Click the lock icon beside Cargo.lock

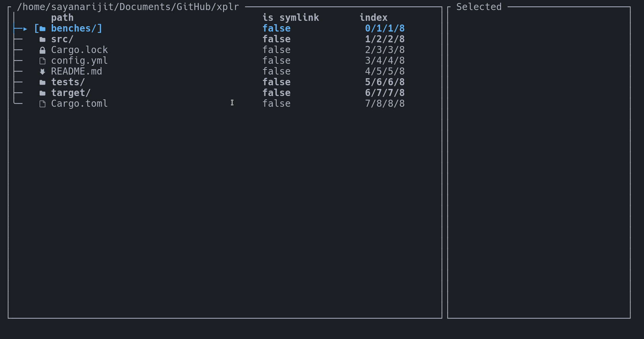43,50
